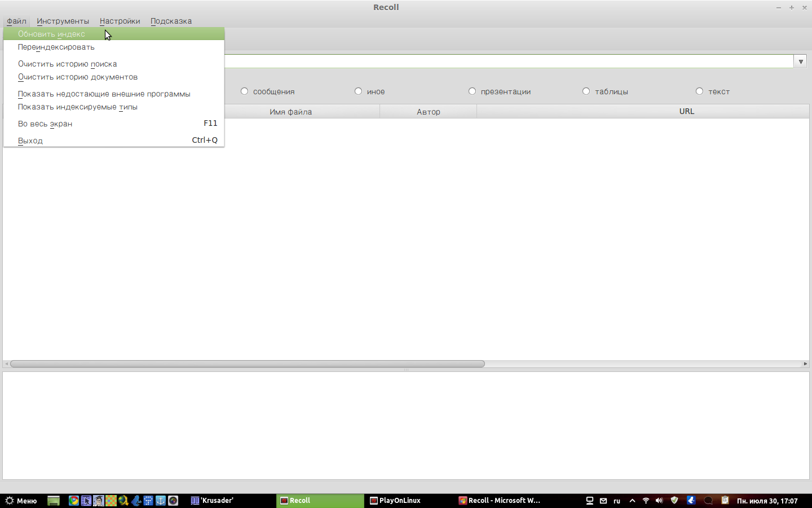The width and height of the screenshot is (812, 508).
Task: Click the network computer tray icon
Action: (590, 501)
